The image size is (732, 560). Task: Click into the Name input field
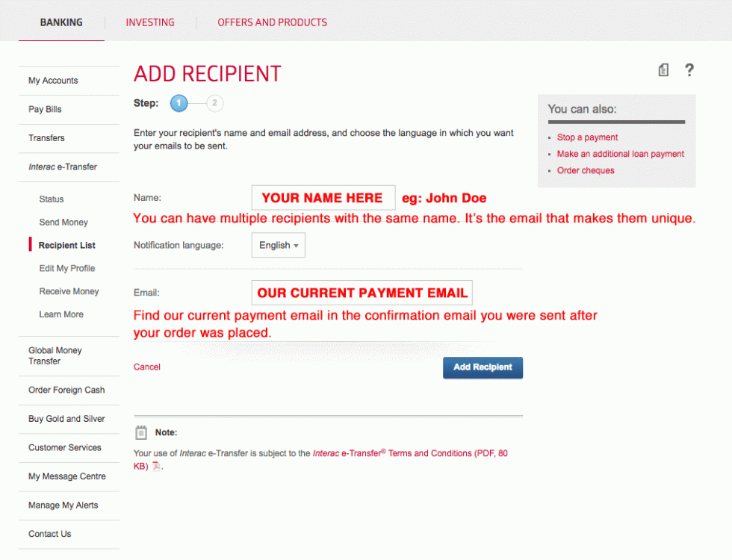tap(323, 198)
